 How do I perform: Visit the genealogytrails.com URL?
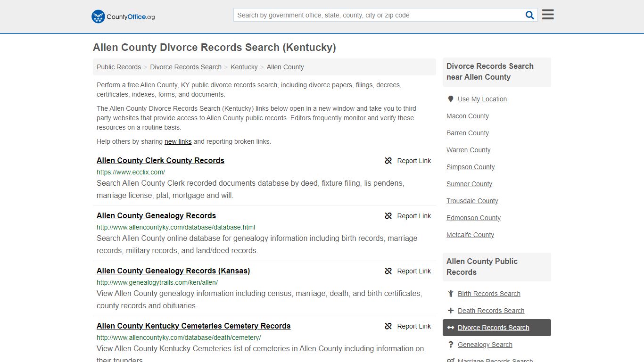(x=157, y=282)
